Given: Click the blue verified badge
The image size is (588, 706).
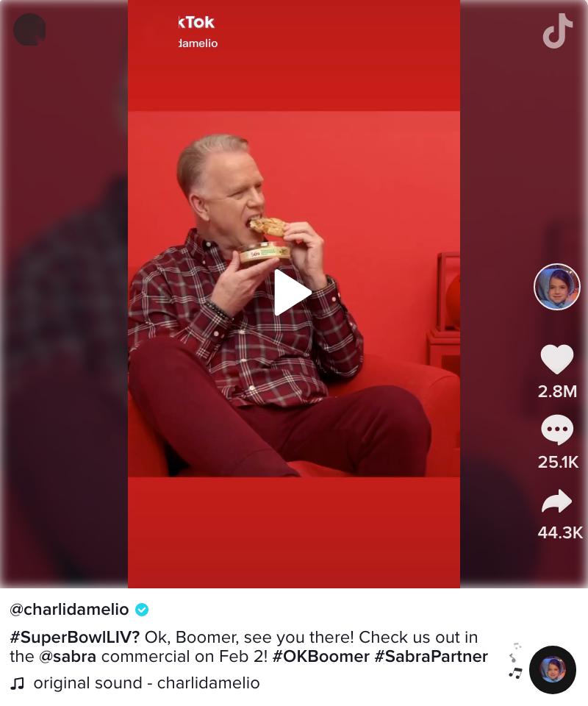Looking at the screenshot, I should [142, 610].
